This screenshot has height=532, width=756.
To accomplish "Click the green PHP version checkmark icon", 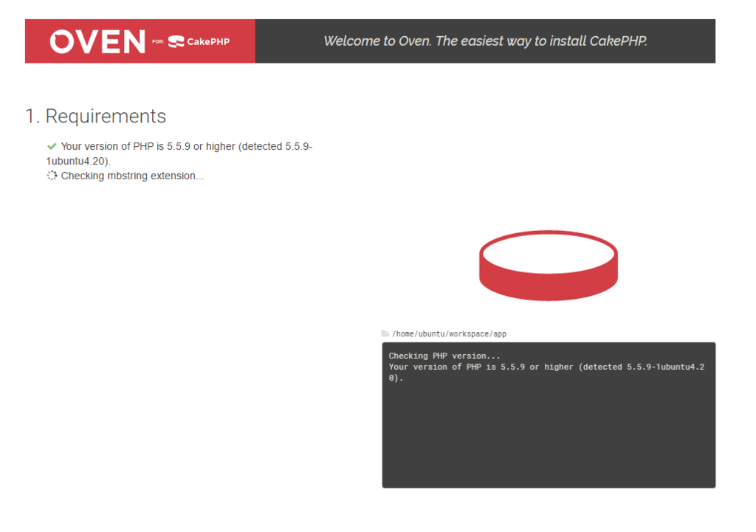I will pos(52,146).
